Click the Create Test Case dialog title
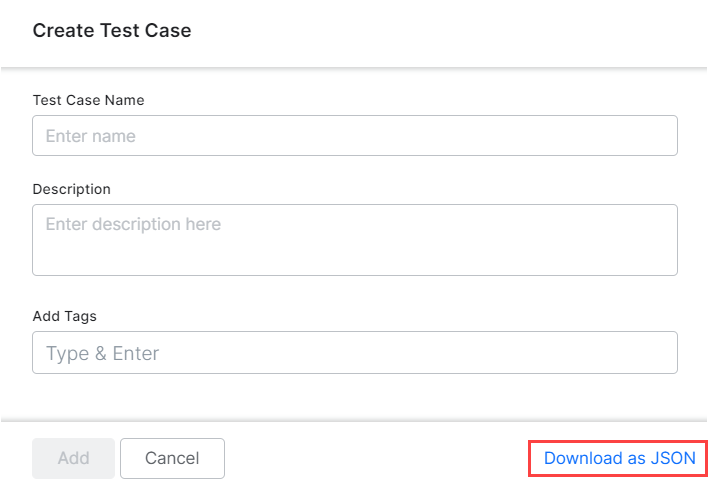Image resolution: width=708 pixels, height=487 pixels. pyautogui.click(x=112, y=31)
